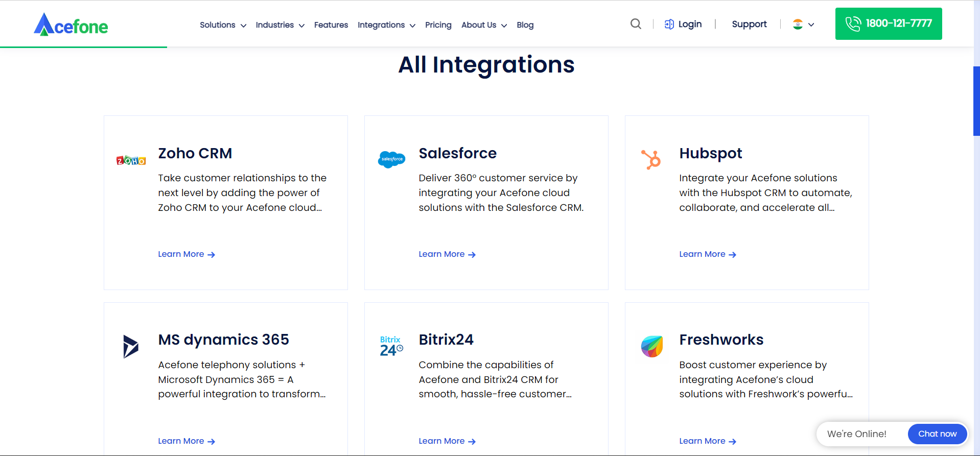Image resolution: width=980 pixels, height=456 pixels.
Task: Click the Bitrix24 logo icon
Action: 391,346
